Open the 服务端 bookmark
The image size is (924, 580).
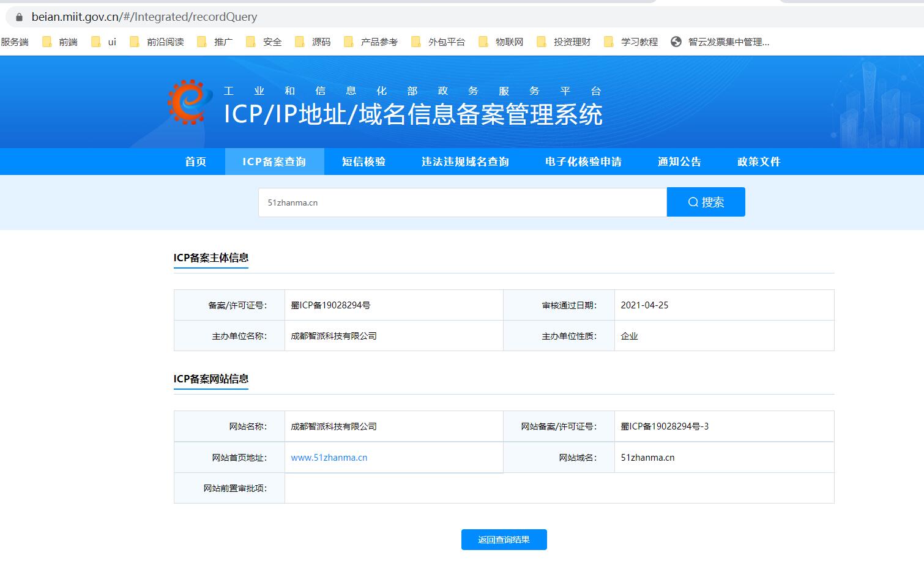[15, 42]
